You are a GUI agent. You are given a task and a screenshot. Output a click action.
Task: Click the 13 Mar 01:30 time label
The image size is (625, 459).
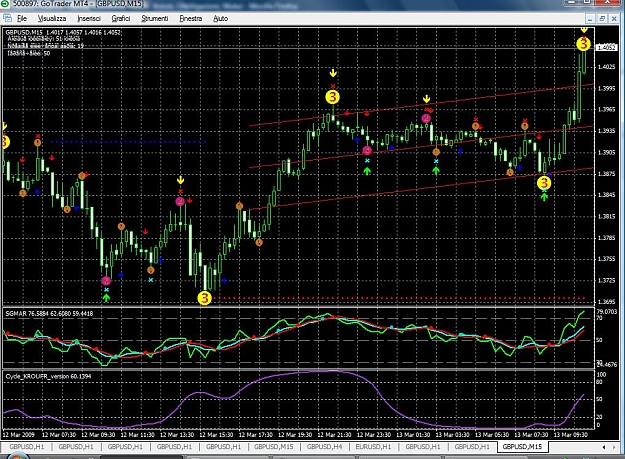[x=413, y=434]
